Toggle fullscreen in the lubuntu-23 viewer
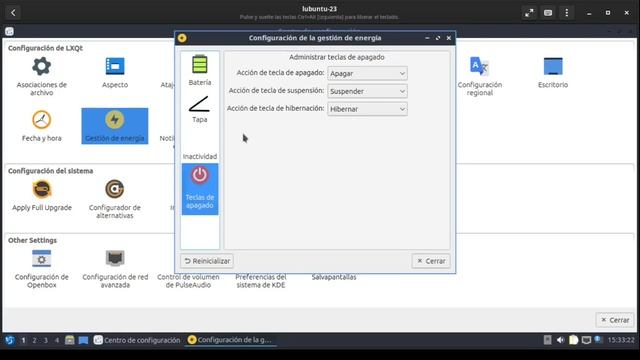 (x=529, y=13)
